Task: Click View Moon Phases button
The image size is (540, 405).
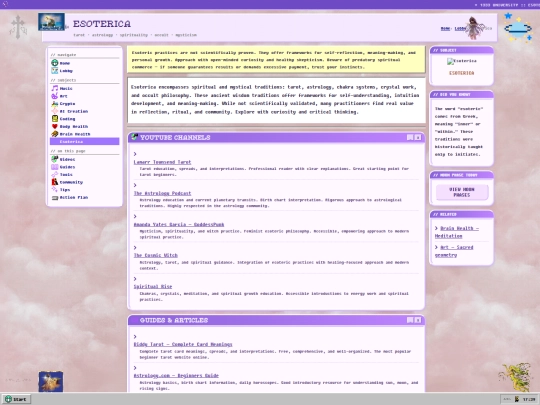Action: coord(462,192)
